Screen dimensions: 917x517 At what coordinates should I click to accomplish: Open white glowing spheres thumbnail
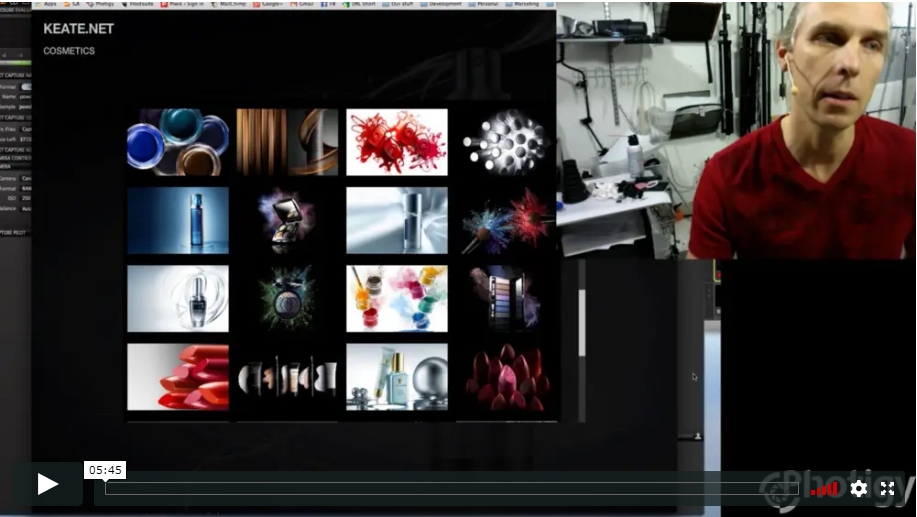coord(506,142)
